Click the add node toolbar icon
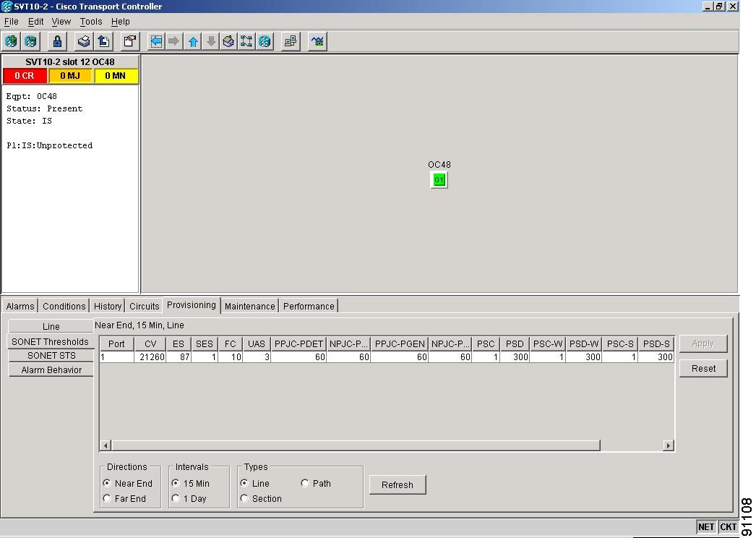Image resolution: width=756 pixels, height=538 pixels. (x=11, y=41)
